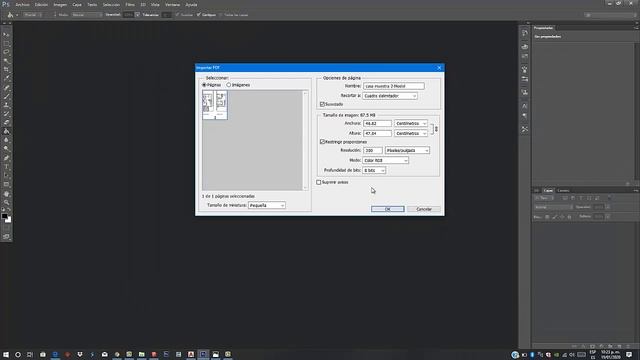Open File Explorer from taskbar
Screen dimensions: 640x360
(x=141, y=355)
